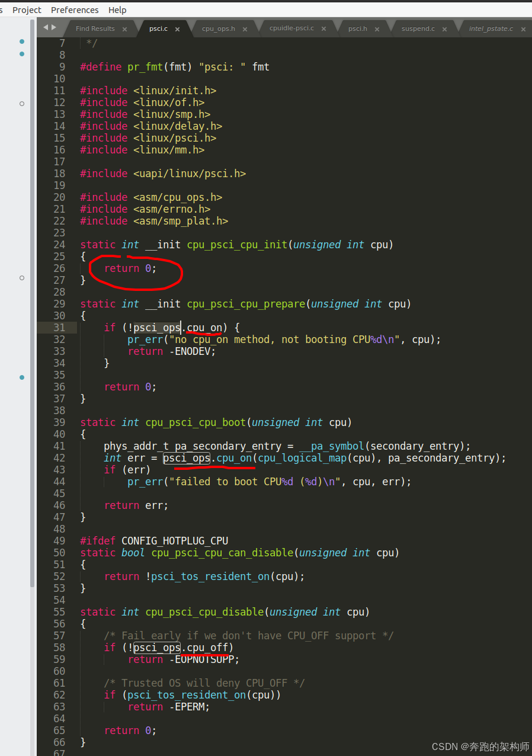Close the suspend.c tab
The image size is (532, 756).
(x=444, y=29)
